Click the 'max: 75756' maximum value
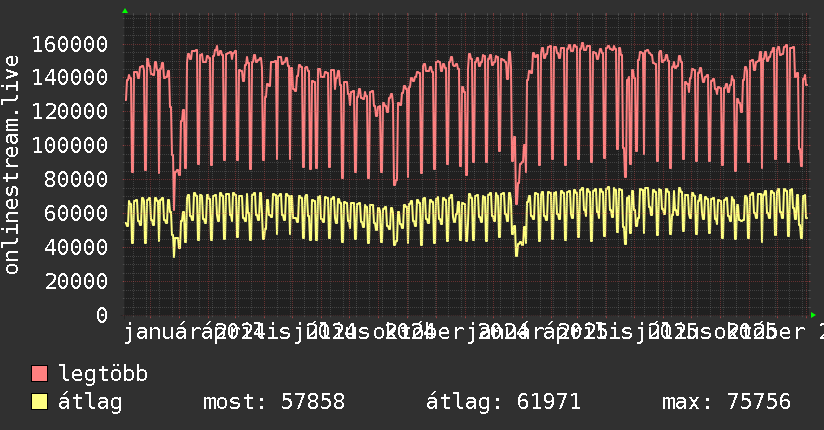The height and width of the screenshot is (430, 824). (726, 402)
